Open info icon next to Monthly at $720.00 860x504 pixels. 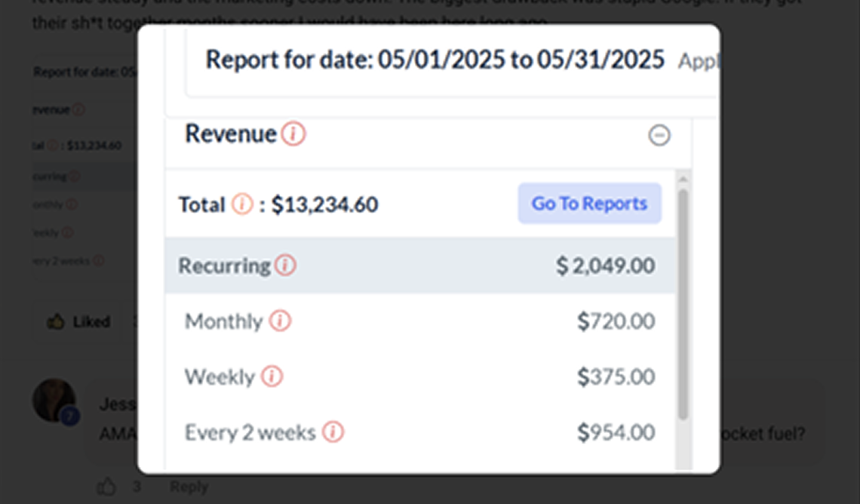[280, 321]
